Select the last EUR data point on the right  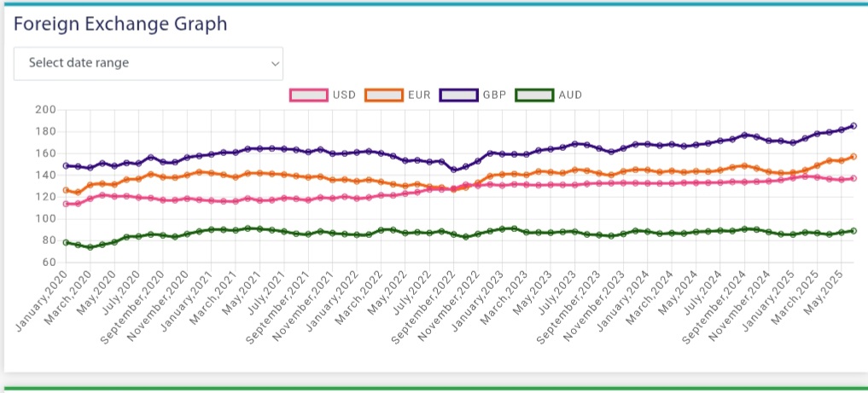coord(853,157)
